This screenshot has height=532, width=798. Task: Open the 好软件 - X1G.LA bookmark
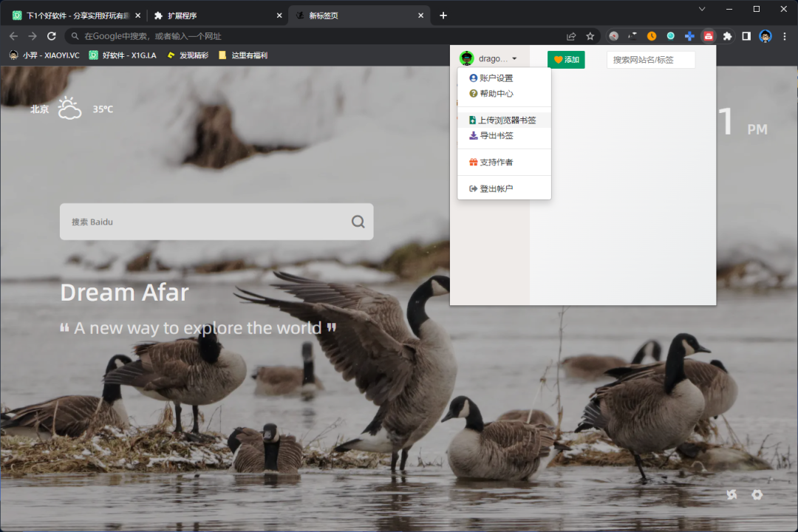pos(123,55)
